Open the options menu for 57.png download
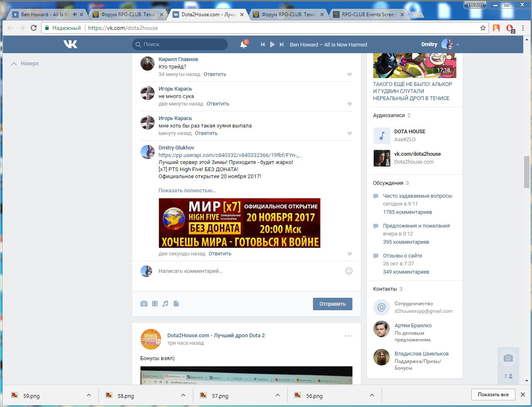 click(x=277, y=395)
